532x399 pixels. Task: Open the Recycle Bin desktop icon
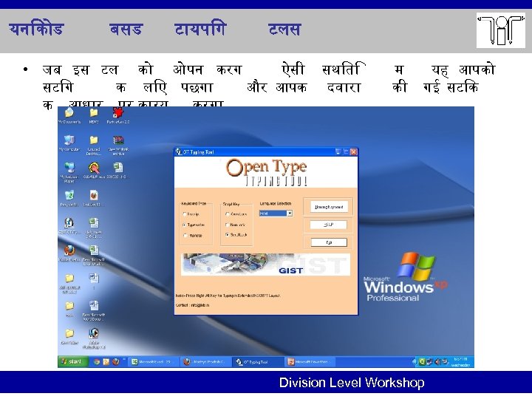pos(69,198)
